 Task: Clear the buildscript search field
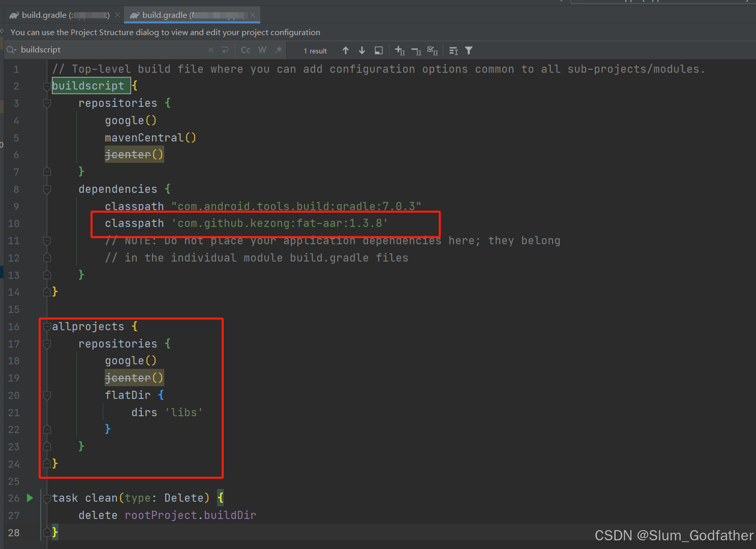(x=211, y=50)
